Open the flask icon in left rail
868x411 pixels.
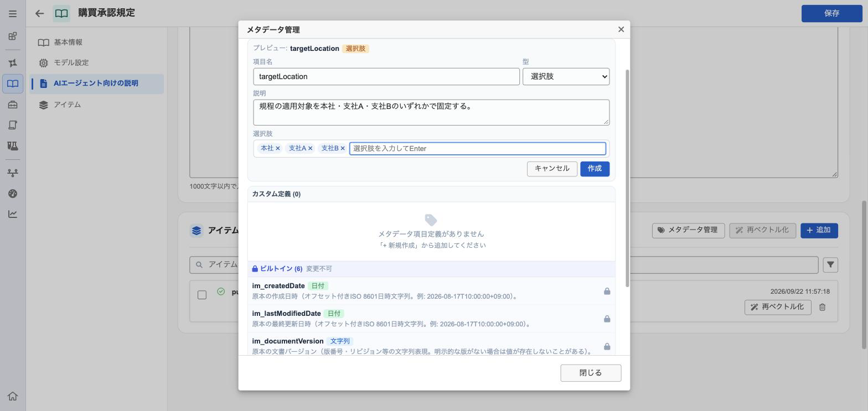click(x=13, y=145)
